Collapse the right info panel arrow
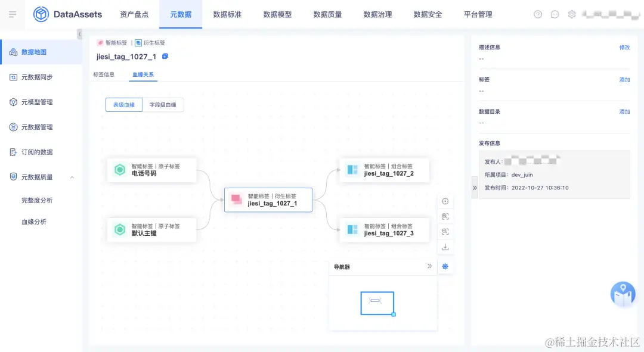The width and height of the screenshot is (644, 352). pos(475,188)
